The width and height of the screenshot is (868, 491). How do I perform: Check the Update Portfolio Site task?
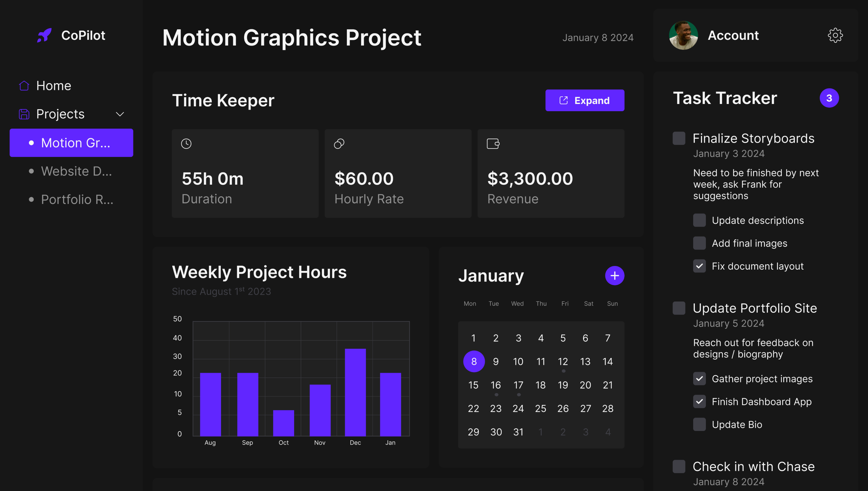[x=679, y=308]
